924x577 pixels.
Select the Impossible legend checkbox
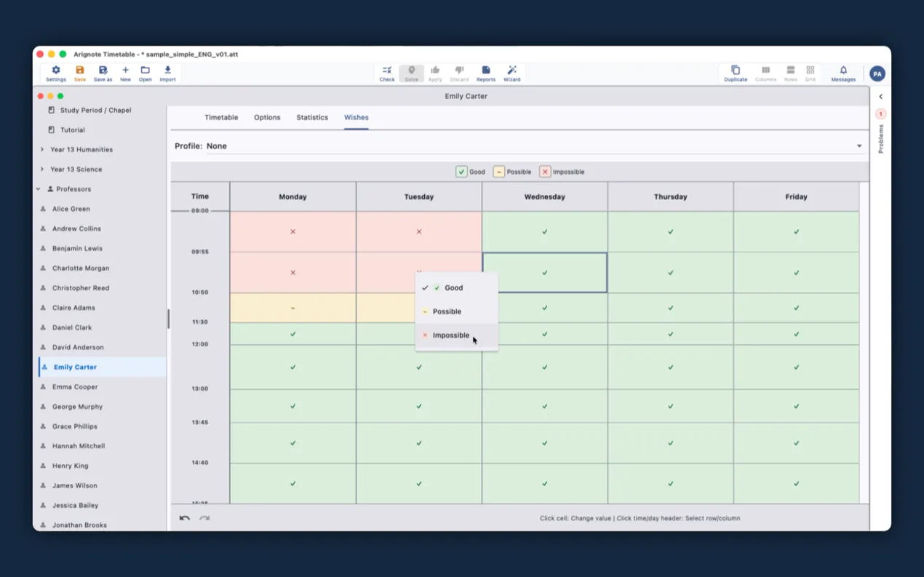click(545, 172)
